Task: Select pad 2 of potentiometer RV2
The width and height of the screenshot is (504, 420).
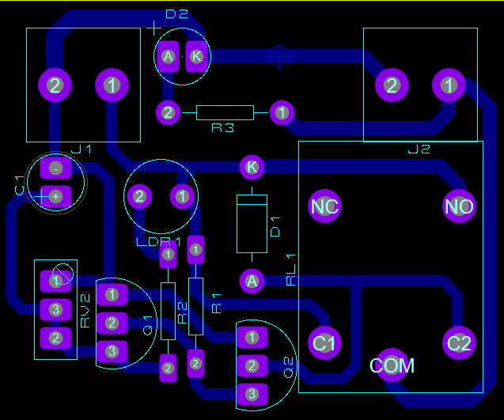Action: [55, 338]
